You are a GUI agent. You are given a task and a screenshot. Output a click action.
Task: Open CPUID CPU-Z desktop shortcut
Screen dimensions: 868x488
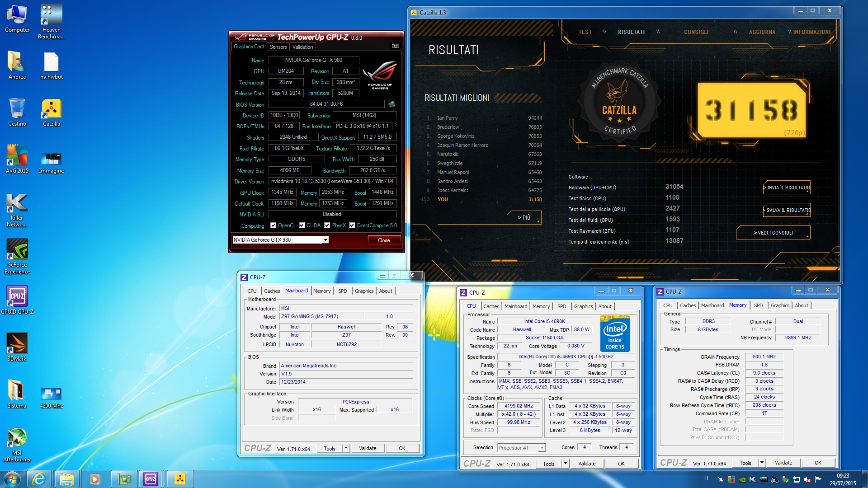17,300
